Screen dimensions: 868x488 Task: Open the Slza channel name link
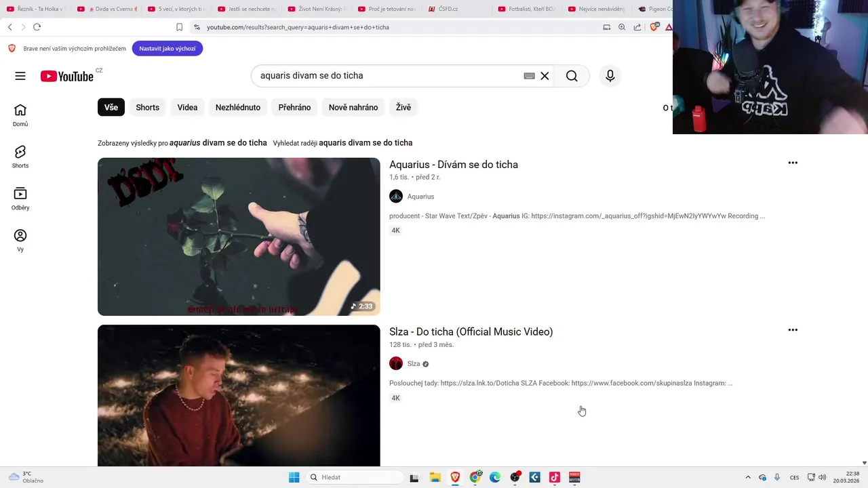[414, 364]
